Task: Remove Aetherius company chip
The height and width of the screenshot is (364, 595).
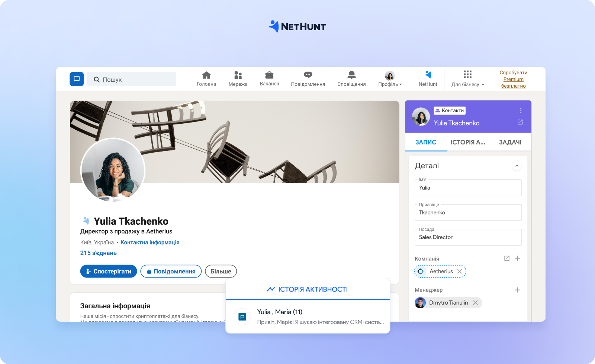Action: click(460, 271)
